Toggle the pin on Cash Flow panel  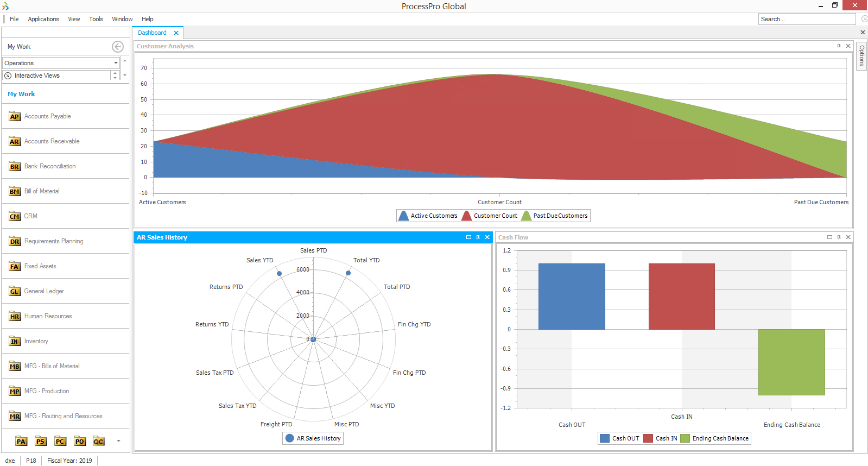tap(839, 237)
